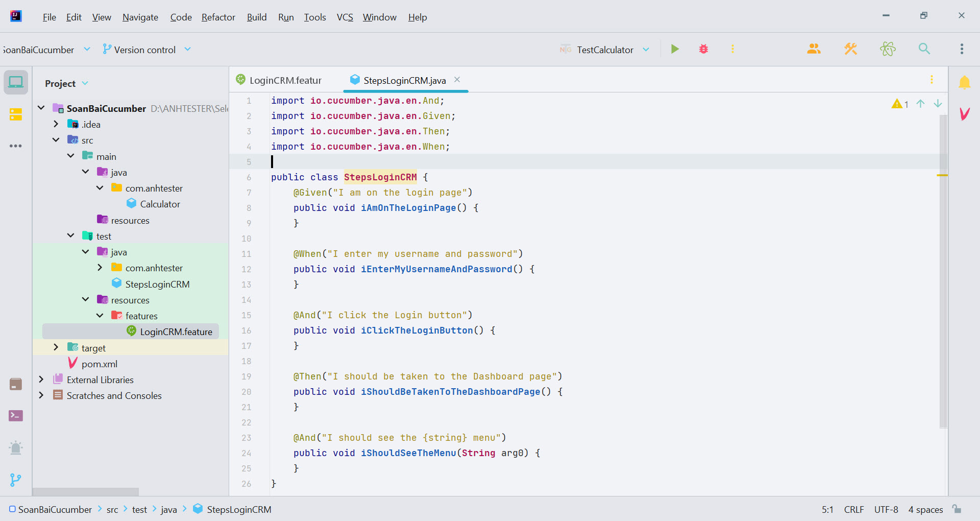Expand Scratches and Consoles node

click(41, 395)
